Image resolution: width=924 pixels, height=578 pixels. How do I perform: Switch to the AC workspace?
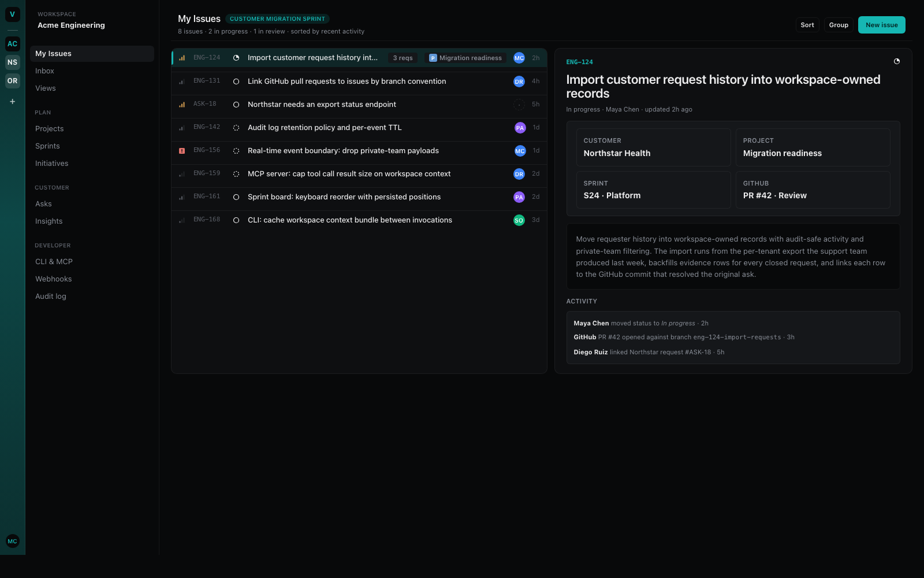(x=12, y=44)
